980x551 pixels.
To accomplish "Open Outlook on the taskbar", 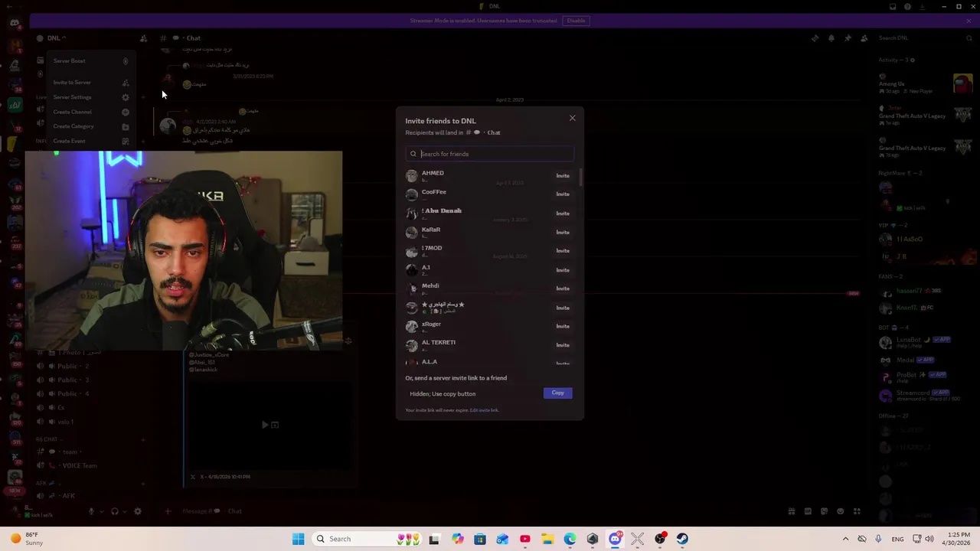I will [x=502, y=539].
